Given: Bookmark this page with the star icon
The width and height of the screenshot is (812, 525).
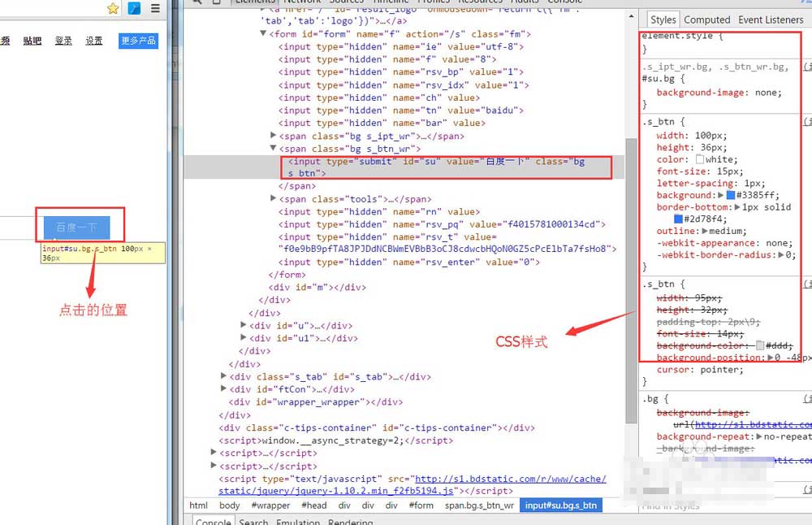Looking at the screenshot, I should tap(113, 8).
